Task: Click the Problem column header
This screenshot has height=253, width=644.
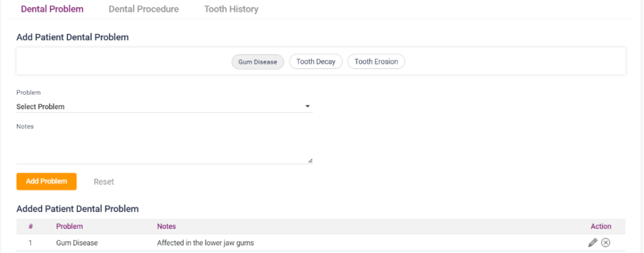Action: tap(69, 226)
